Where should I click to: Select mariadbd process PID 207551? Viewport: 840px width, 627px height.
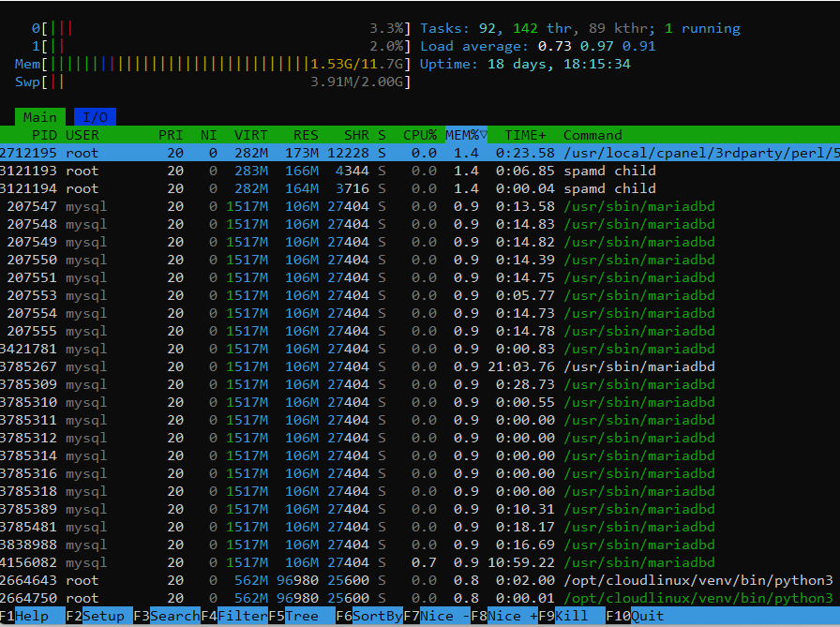(x=420, y=277)
